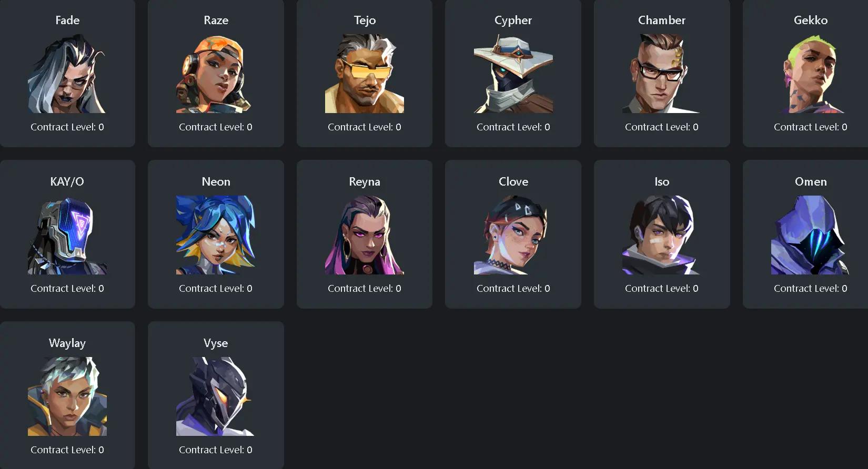Viewport: 868px width, 469px height.
Task: Click Contract Level text under Omen
Action: 811,288
